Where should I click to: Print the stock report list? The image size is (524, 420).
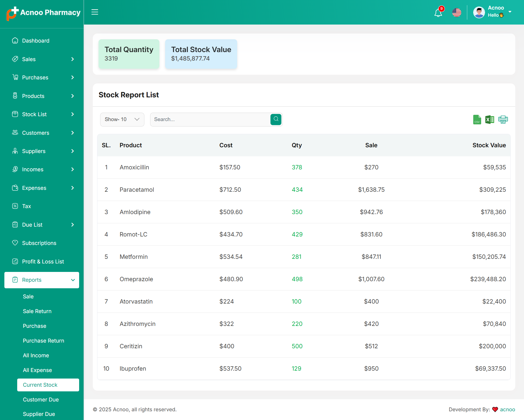(503, 119)
